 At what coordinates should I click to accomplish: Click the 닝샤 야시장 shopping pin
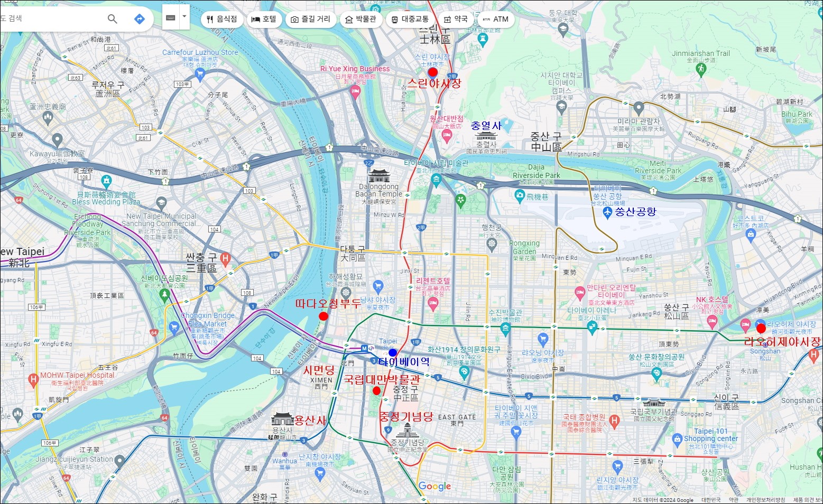click(x=378, y=287)
